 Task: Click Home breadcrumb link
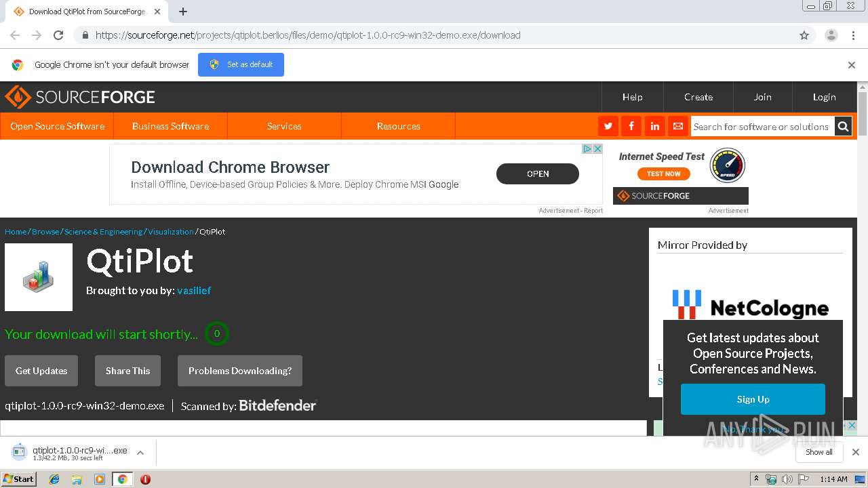point(16,232)
